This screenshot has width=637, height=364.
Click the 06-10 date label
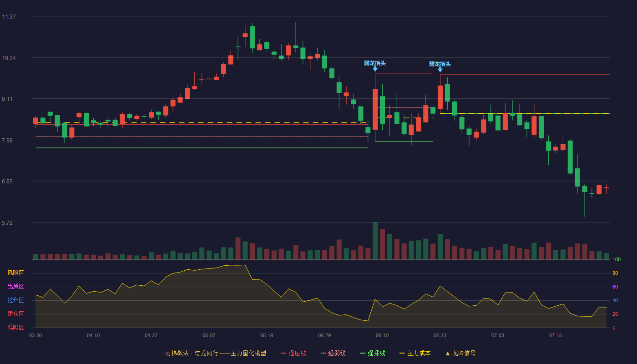[382, 335]
